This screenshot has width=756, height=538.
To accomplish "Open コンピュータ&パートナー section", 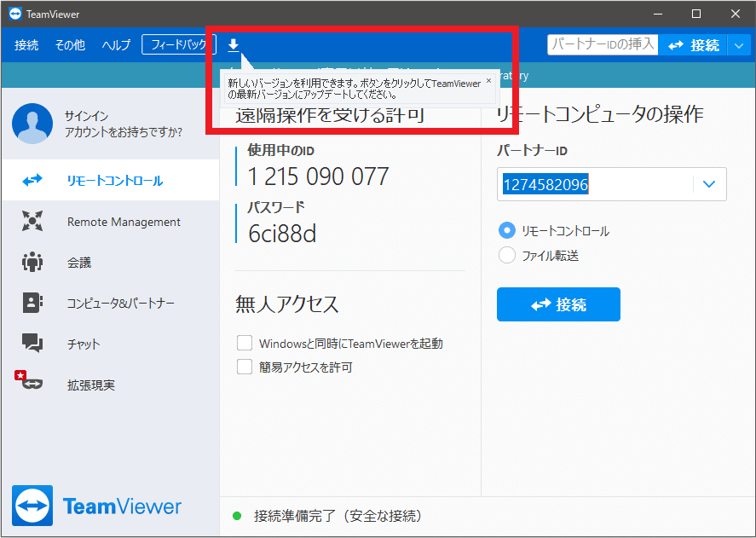I will pos(111,303).
